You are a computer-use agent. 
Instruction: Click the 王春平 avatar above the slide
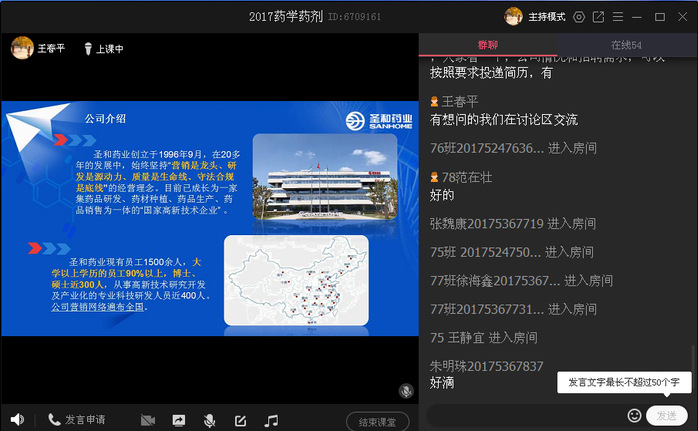21,48
